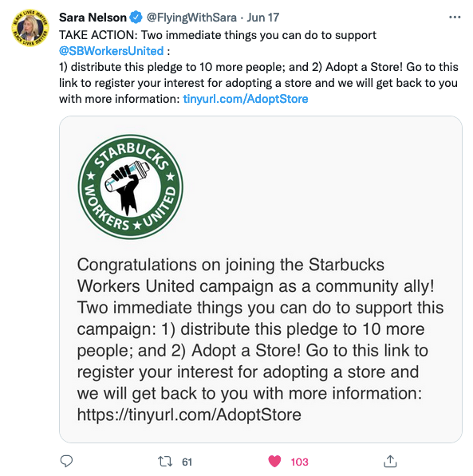Viewport: 473px width, 476px height.
Task: Unlike the tweet via the pink heart
Action: 274,462
